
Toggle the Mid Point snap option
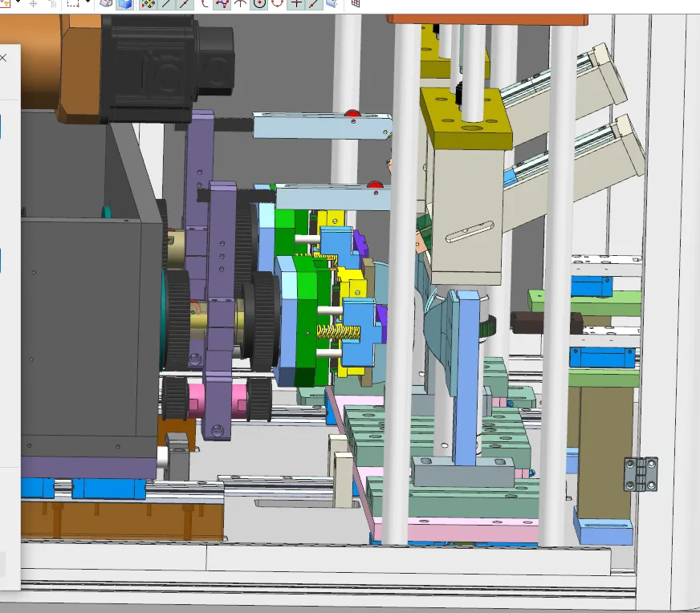pyautogui.click(x=185, y=4)
